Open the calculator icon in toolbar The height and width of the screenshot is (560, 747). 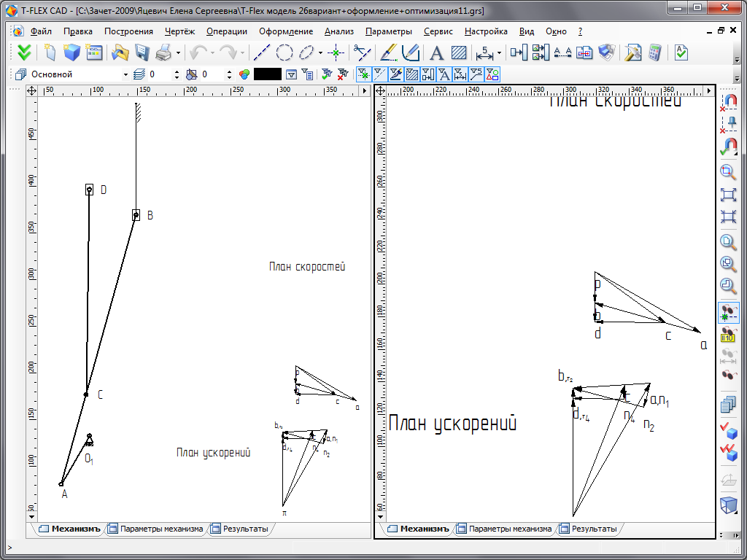click(655, 52)
